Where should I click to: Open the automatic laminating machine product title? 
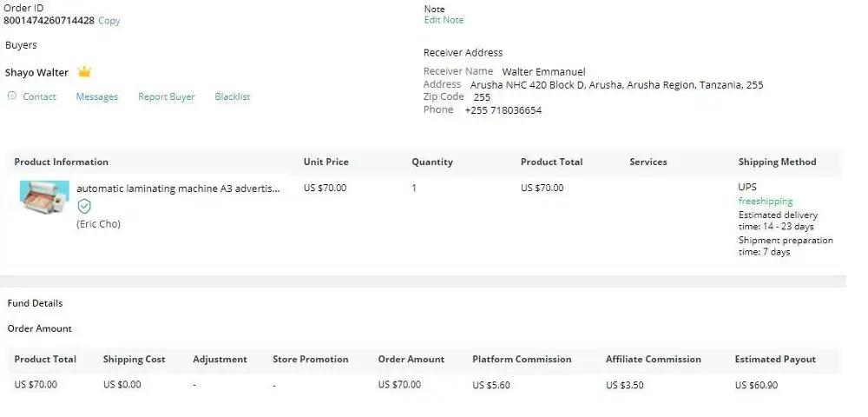178,188
